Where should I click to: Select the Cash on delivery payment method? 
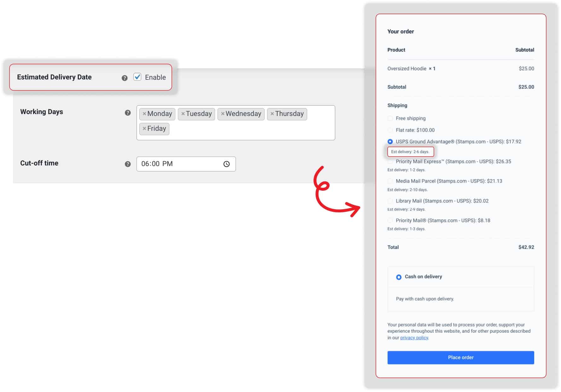[x=399, y=277]
